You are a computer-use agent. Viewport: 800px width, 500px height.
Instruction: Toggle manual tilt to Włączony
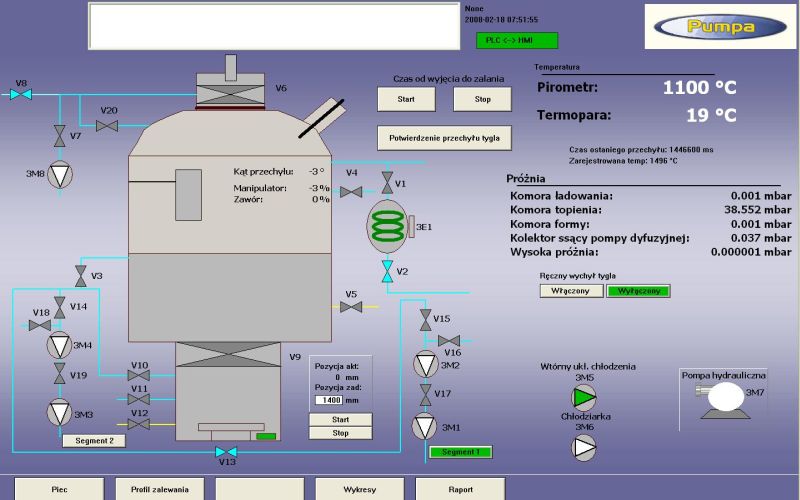[x=571, y=291]
